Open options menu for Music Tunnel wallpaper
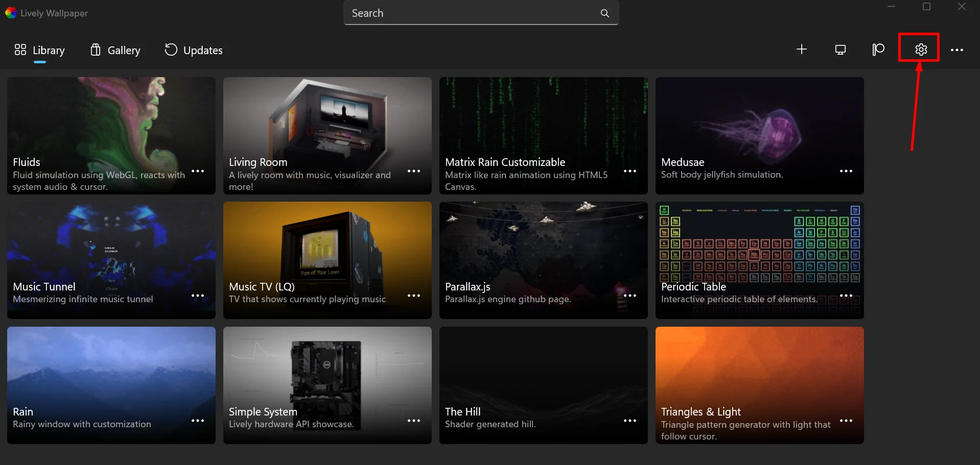980x465 pixels. click(198, 296)
